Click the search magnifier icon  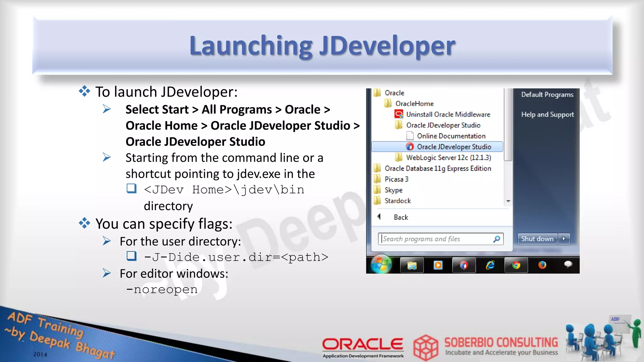[497, 239]
